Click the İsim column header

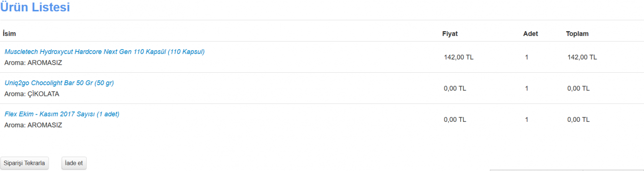click(x=9, y=34)
